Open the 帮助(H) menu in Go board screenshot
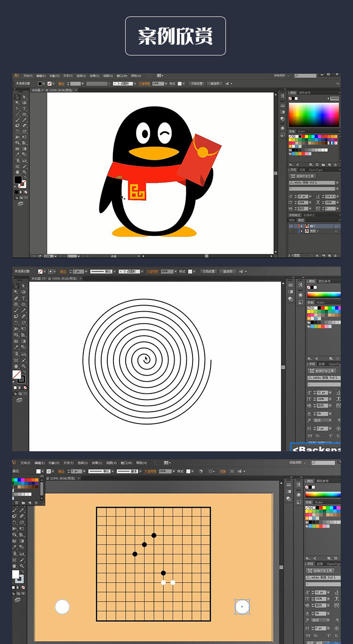The image size is (353, 644). [x=142, y=463]
